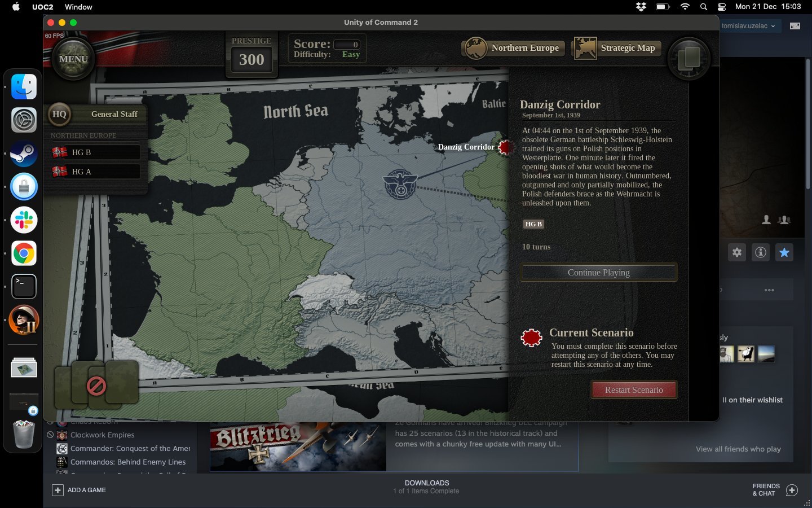Launch Google Chrome from the Dock
Screen dimensions: 812x508
pos(24,253)
